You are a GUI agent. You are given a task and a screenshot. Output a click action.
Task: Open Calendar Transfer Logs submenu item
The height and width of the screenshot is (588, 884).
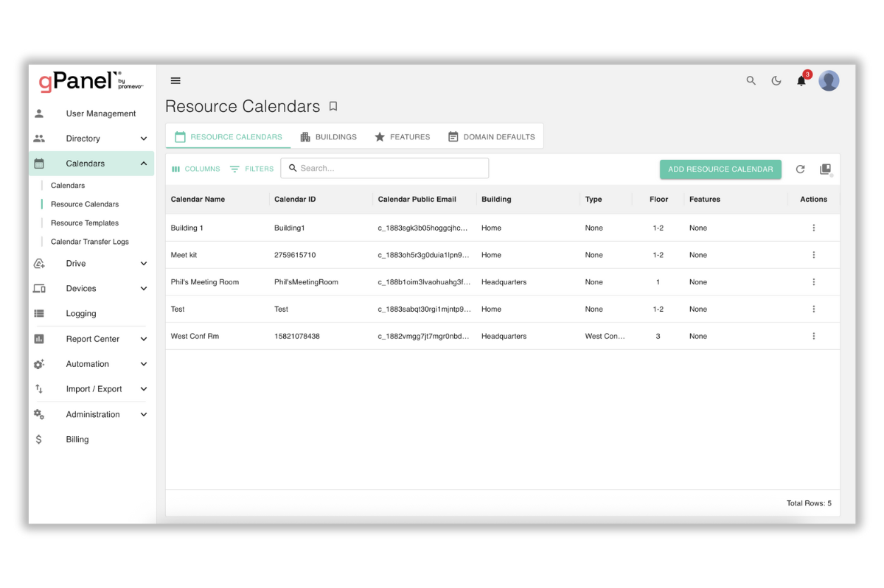tap(90, 242)
